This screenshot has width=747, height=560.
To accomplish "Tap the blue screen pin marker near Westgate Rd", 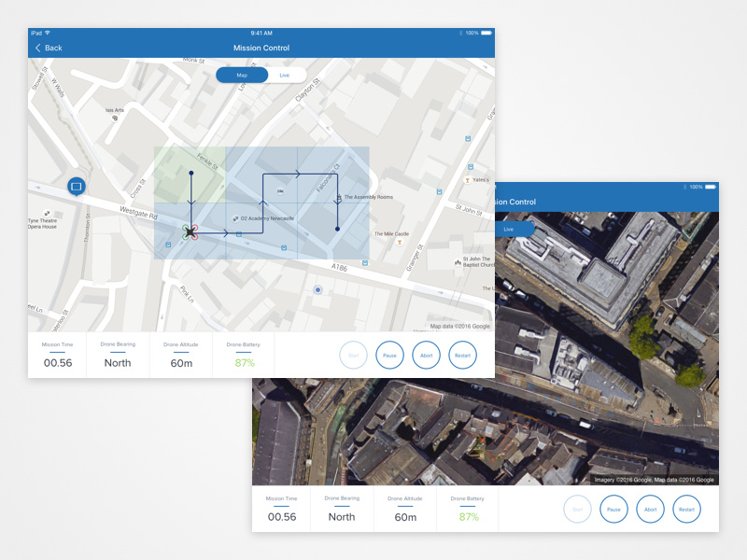I will pyautogui.click(x=77, y=187).
